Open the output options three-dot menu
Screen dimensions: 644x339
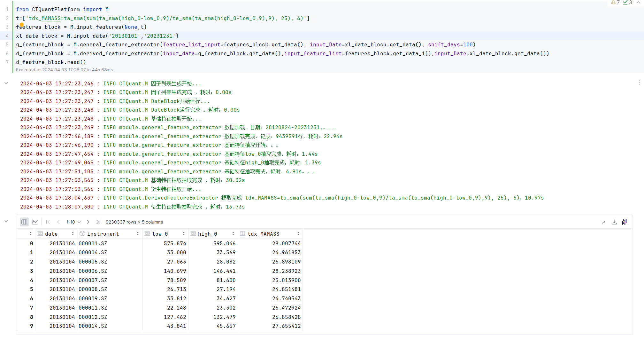(x=639, y=82)
